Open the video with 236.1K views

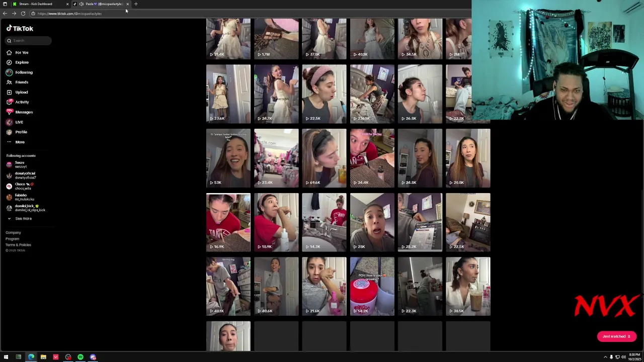point(372,94)
